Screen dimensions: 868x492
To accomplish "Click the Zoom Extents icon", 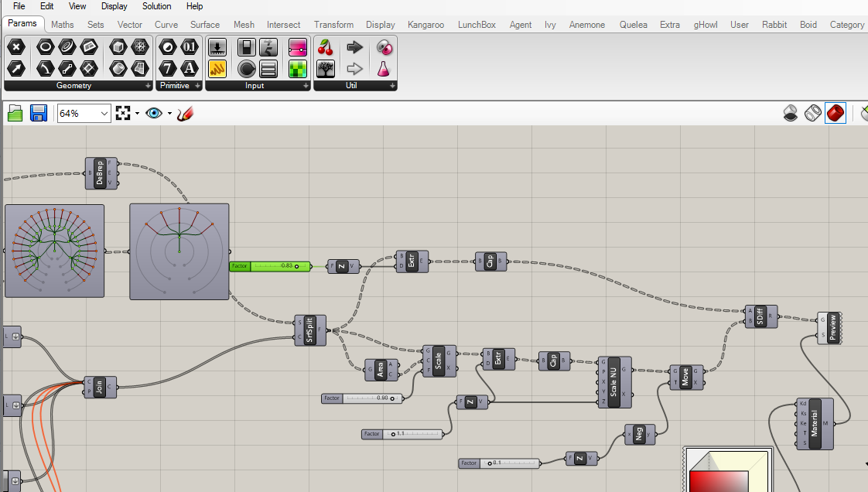I will (123, 114).
